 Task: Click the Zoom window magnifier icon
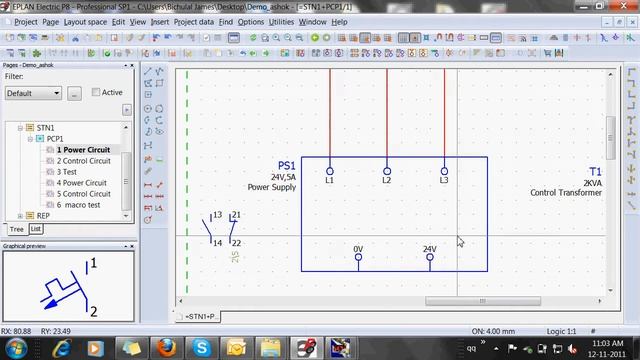pos(265,38)
